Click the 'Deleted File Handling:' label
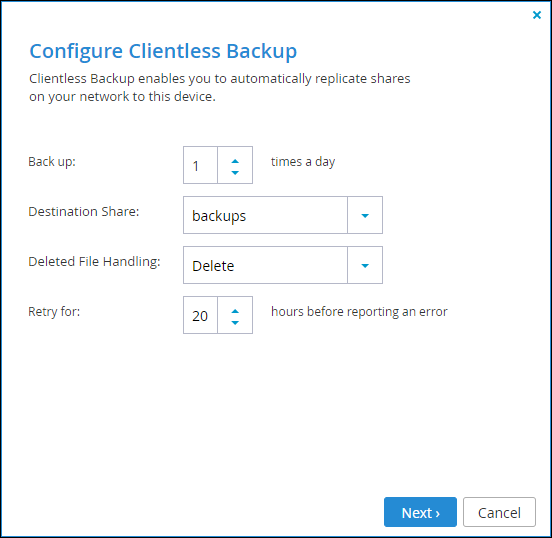 tap(94, 262)
